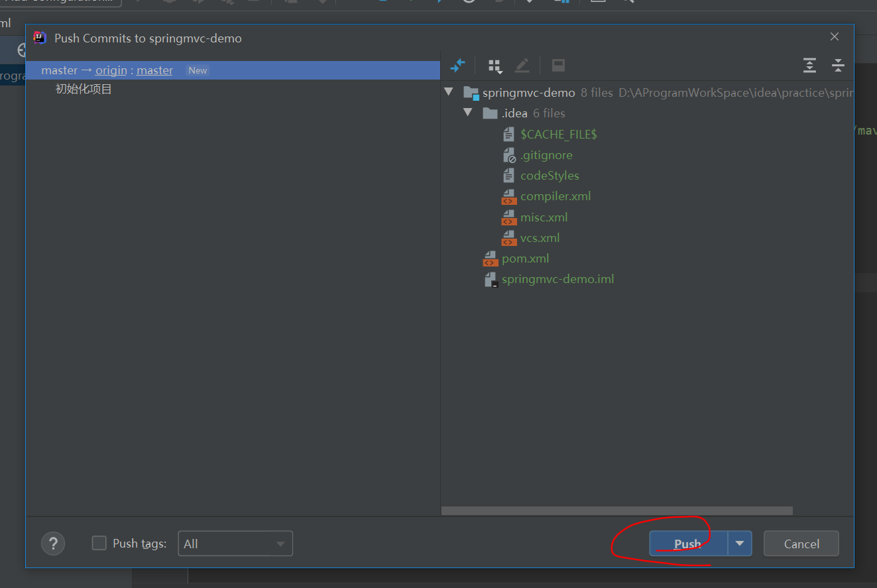Open the Push button dropdown arrow
The width and height of the screenshot is (877, 588).
click(x=740, y=544)
